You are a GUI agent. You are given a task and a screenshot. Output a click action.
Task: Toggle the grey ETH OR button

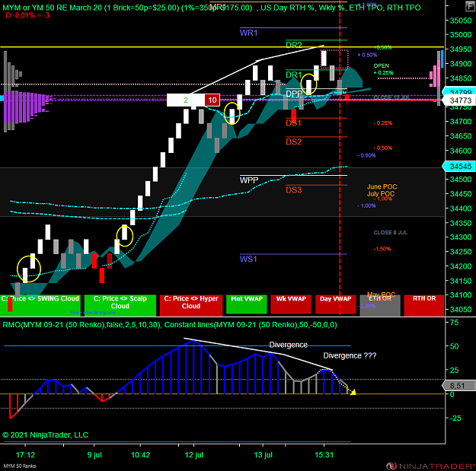pyautogui.click(x=380, y=305)
